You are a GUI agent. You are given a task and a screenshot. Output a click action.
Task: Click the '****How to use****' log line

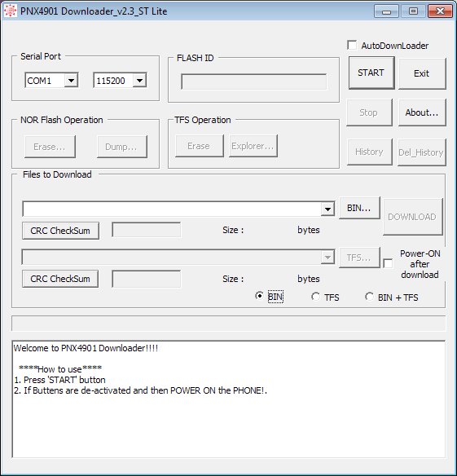[x=60, y=369]
